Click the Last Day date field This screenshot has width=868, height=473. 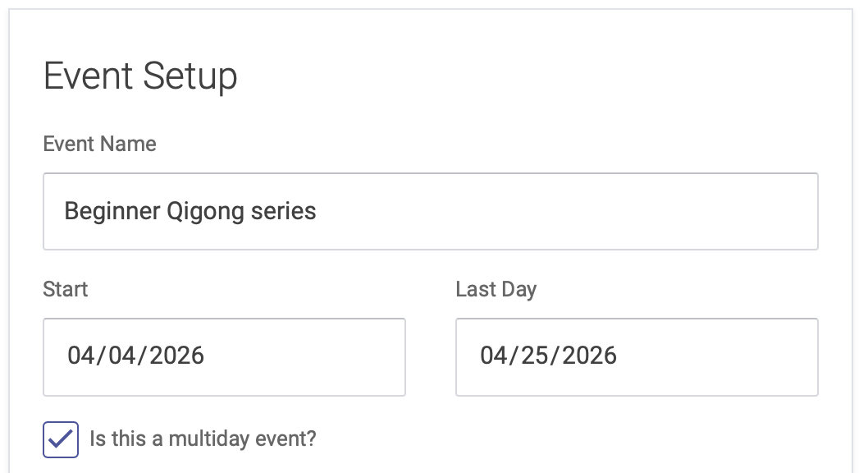[x=637, y=356]
